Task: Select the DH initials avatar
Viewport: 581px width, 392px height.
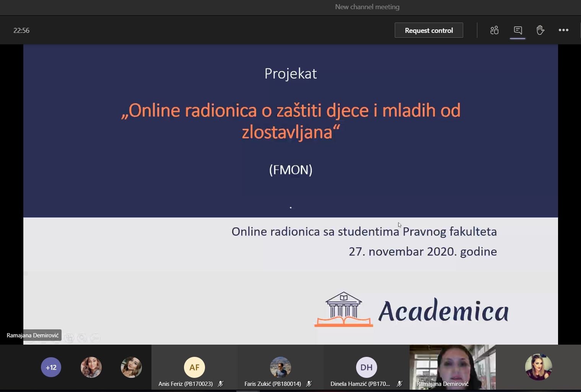Action: pos(366,367)
